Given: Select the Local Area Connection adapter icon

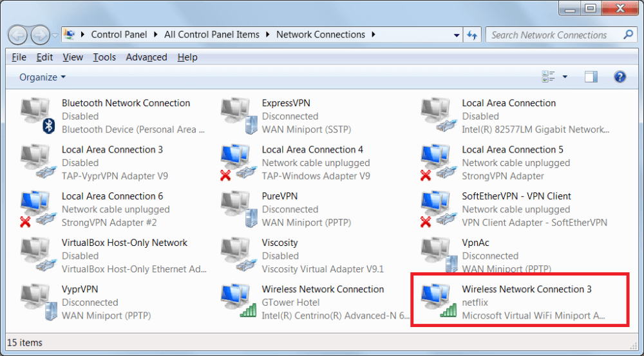Looking at the screenshot, I should pos(439,115).
